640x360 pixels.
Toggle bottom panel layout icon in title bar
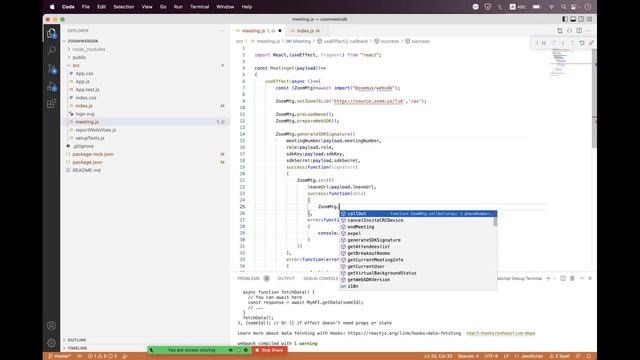[x=573, y=19]
